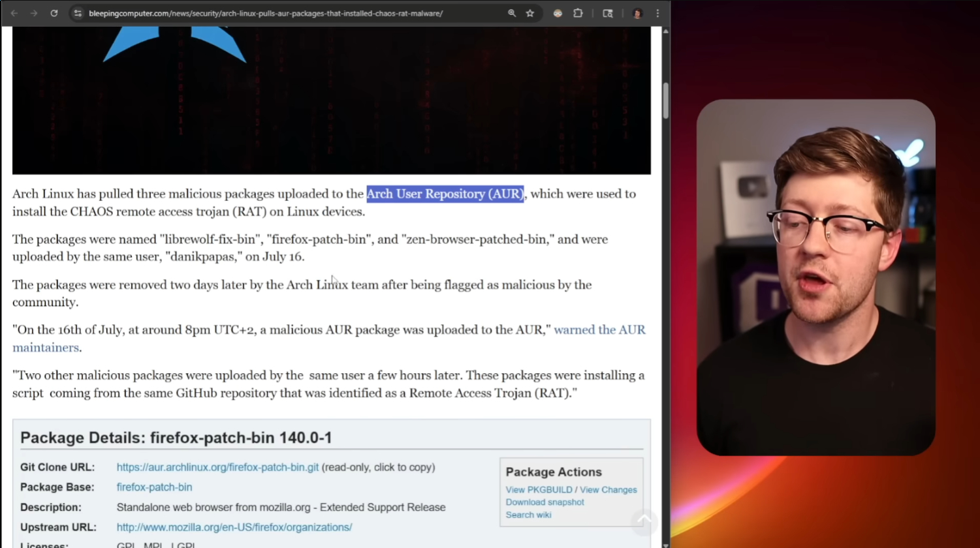Screen dimensions: 980x548
Task: Bookmark this page with the star icon
Action: point(530,13)
